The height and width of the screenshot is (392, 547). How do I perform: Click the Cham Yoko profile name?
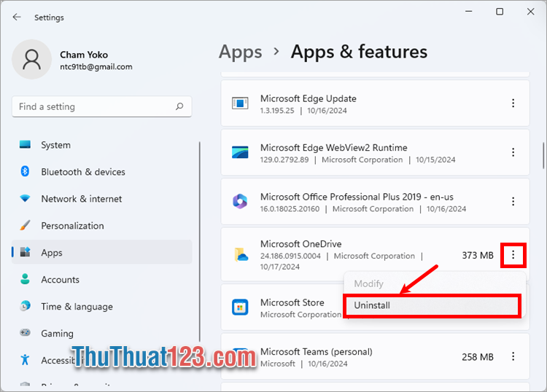click(x=84, y=55)
